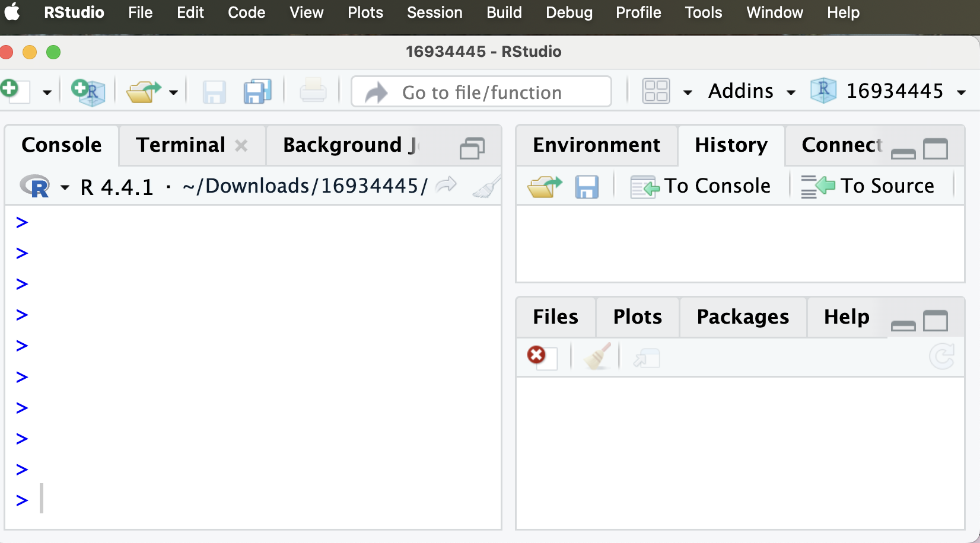This screenshot has height=543, width=980.
Task: Switch to the Environment tab
Action: (596, 145)
